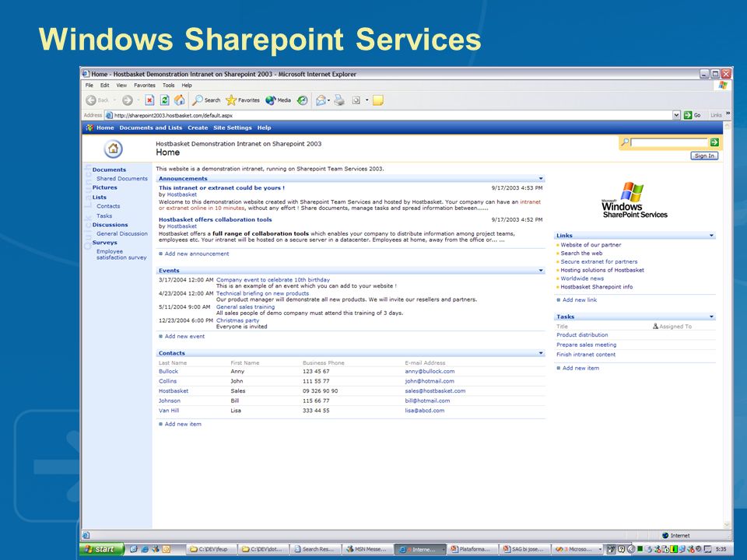
Task: Sort contacts by Last Name column header
Action: click(x=173, y=363)
